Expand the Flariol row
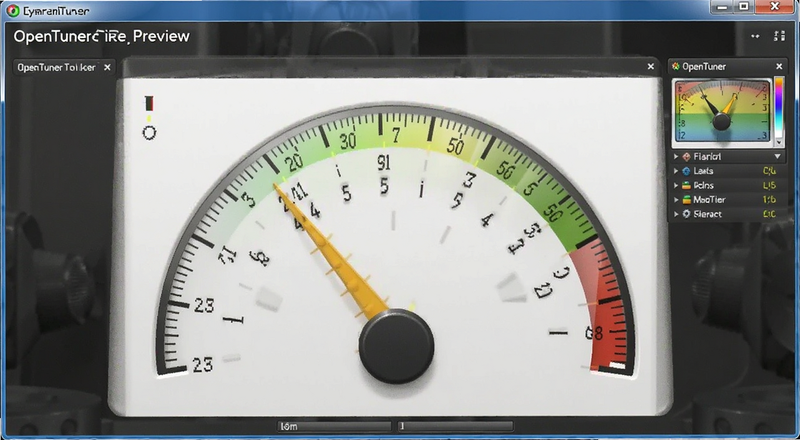This screenshot has height=440, width=800. [676, 157]
